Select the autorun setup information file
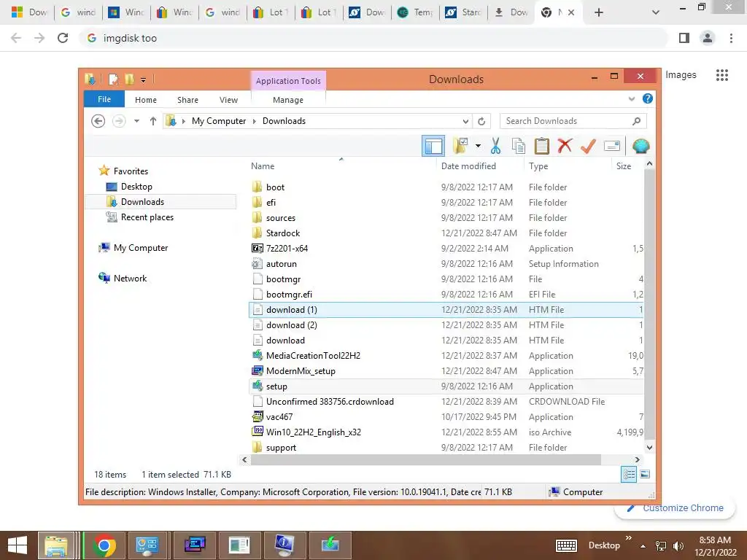The width and height of the screenshot is (747, 560). [x=281, y=263]
